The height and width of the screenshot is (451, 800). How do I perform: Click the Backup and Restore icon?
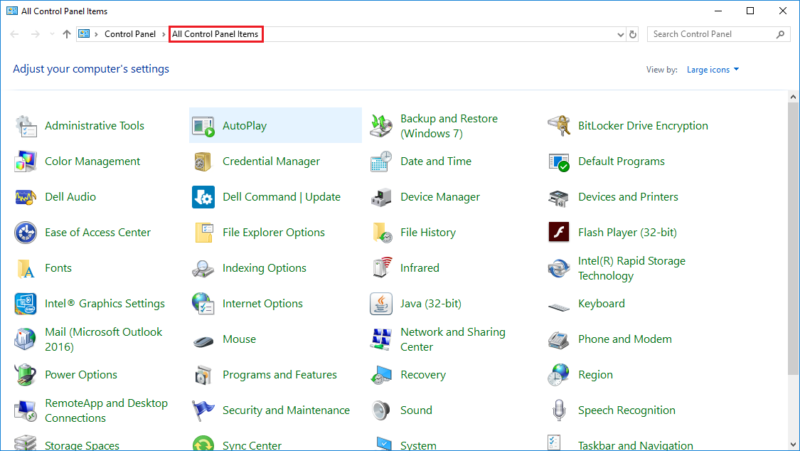(x=381, y=126)
